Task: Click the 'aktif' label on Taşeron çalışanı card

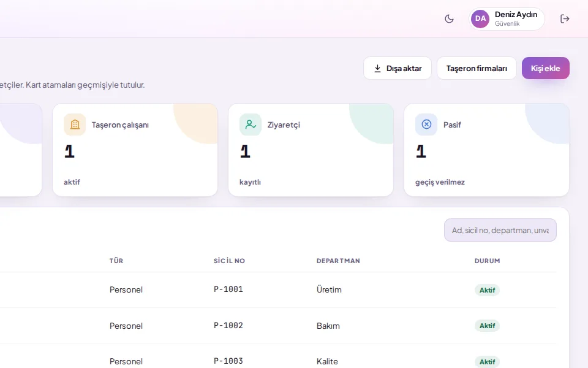Action: click(72, 182)
